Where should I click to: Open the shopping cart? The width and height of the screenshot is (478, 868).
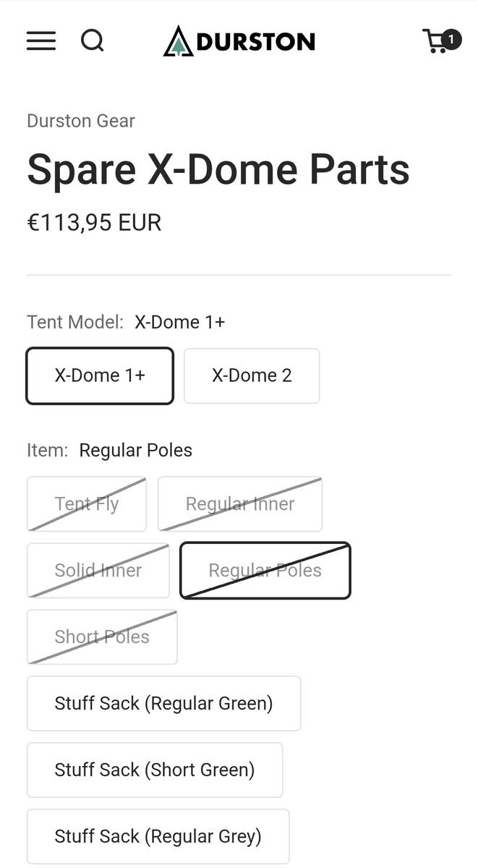436,42
